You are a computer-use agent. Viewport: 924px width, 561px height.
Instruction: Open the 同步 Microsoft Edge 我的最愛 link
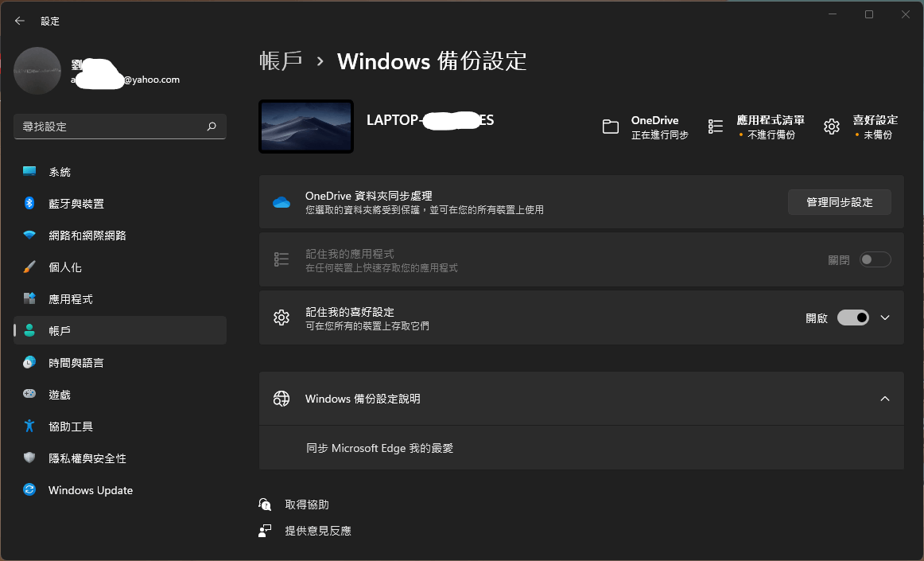pos(379,448)
